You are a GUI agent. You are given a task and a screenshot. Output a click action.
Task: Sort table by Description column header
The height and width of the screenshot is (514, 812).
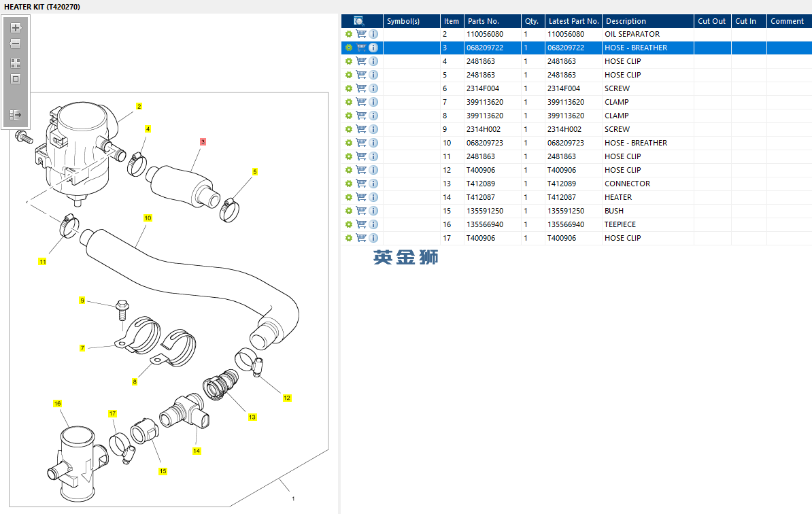(626, 21)
